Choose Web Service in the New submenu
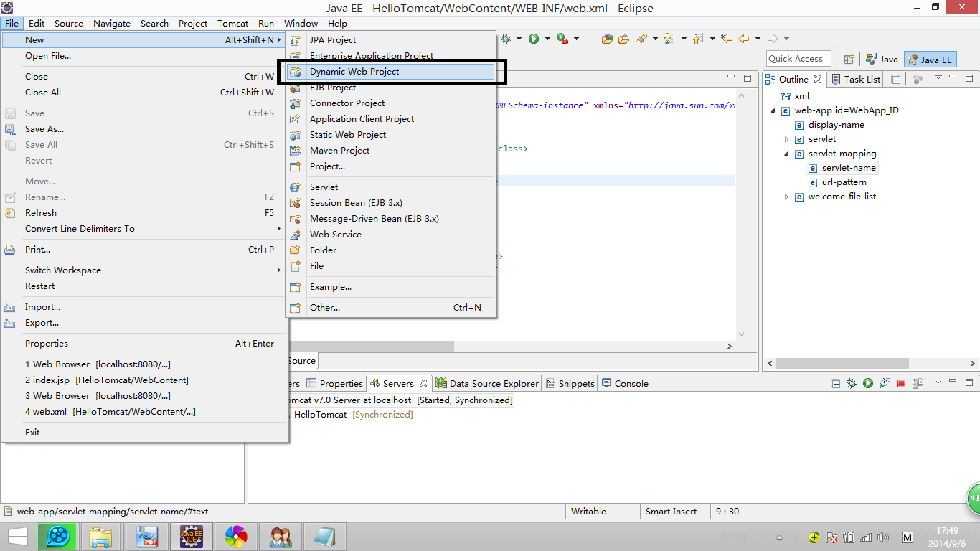The width and height of the screenshot is (980, 551). coord(391,235)
